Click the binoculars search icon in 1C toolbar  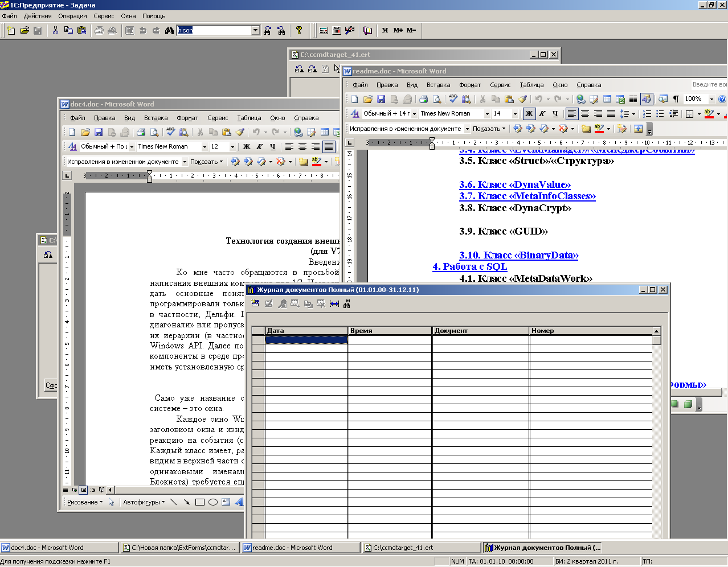click(169, 31)
